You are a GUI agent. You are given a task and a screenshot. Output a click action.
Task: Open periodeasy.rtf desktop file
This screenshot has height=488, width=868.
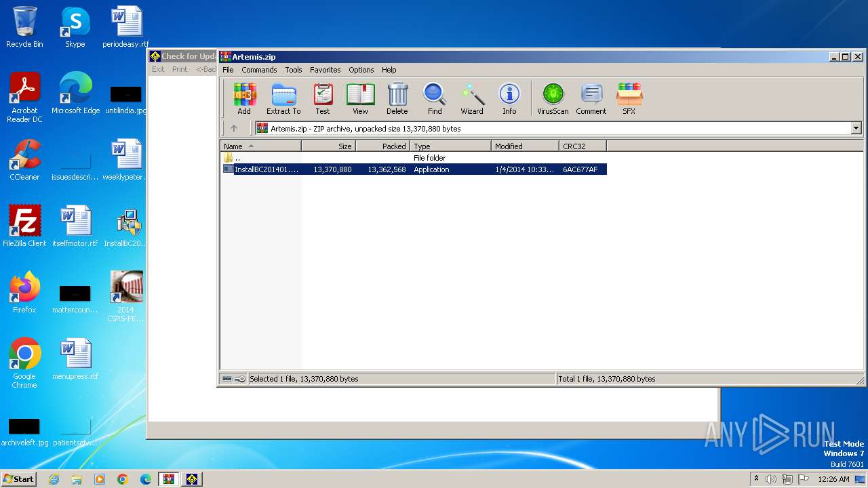[126, 27]
